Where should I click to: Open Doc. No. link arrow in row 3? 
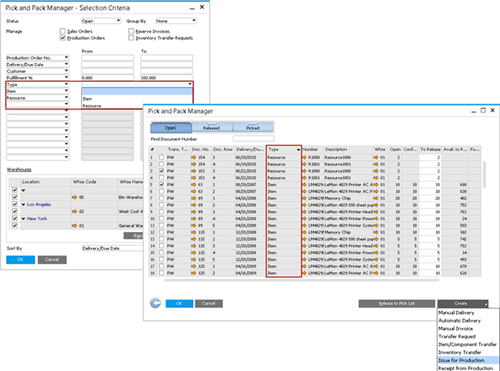(x=194, y=171)
